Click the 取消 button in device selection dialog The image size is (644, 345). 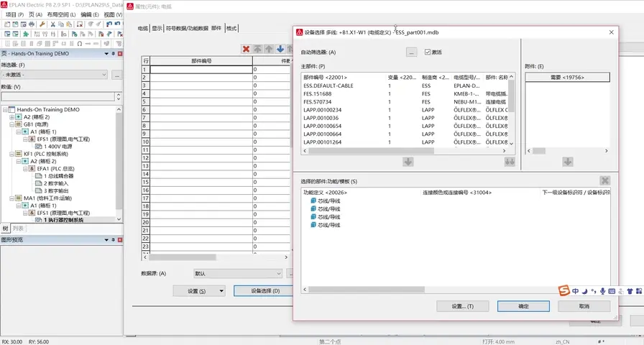pos(584,306)
